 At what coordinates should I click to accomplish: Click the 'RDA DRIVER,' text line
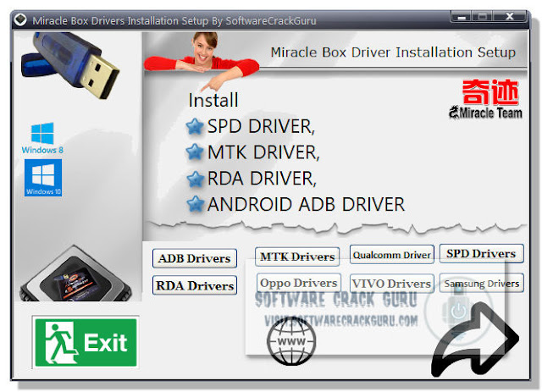tap(262, 179)
